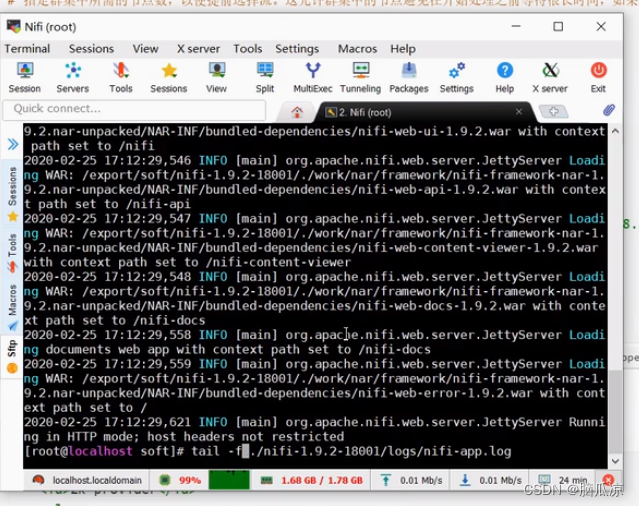
Task: Open the Terminal menu
Action: 27,49
